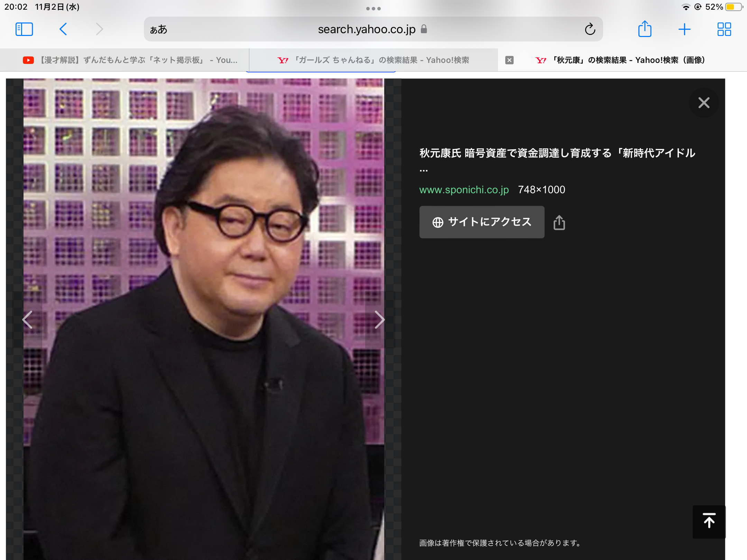Switch to the ガールズちゃんねる search tab
Viewport: 747px width, 560px height.
(373, 60)
